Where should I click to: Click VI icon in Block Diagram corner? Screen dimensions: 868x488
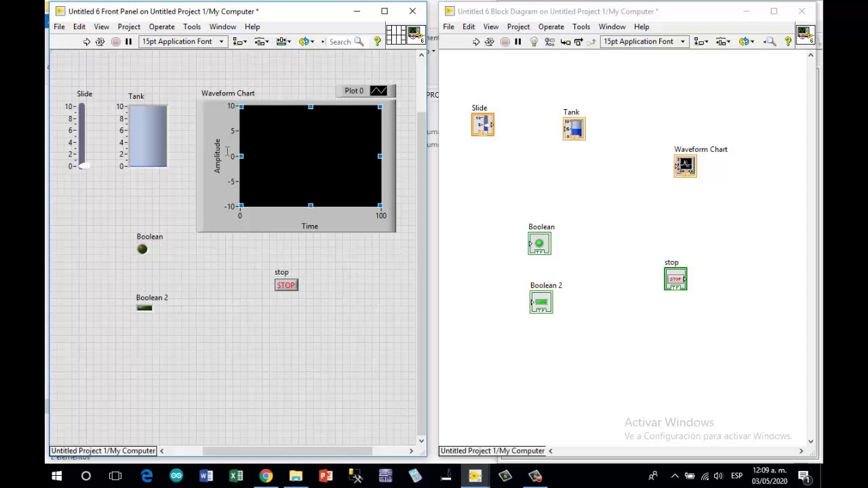coord(806,35)
